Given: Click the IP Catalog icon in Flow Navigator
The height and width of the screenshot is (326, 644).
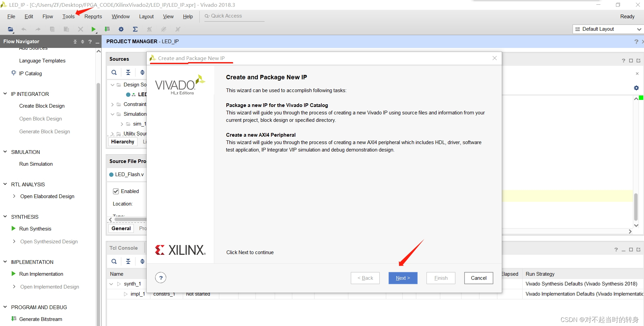Looking at the screenshot, I should (14, 73).
